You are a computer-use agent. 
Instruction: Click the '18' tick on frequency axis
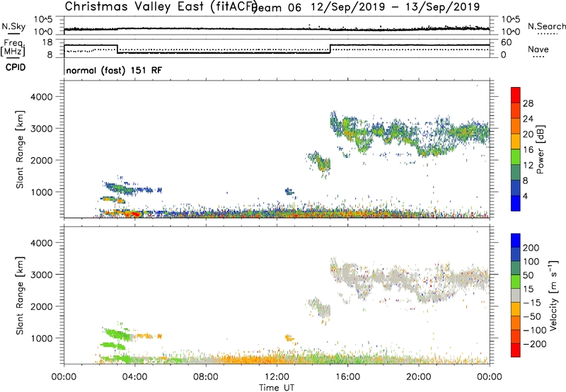click(47, 42)
